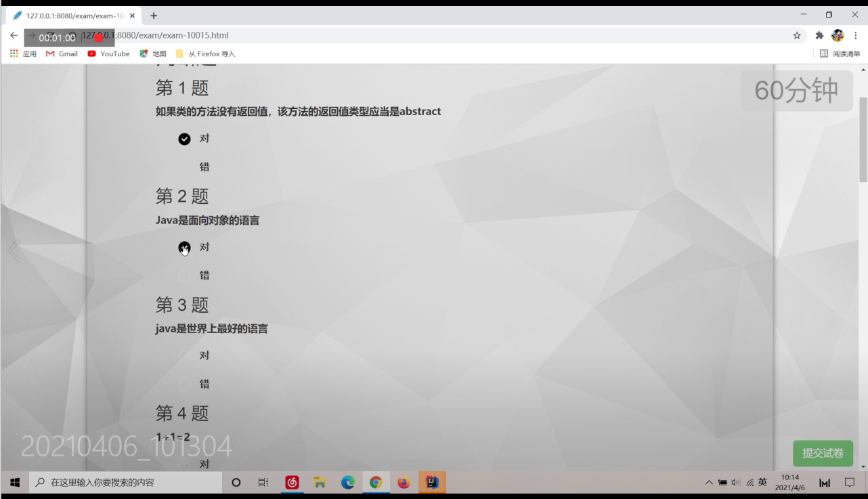Open a new browser tab
This screenshot has width=868, height=499.
(154, 16)
